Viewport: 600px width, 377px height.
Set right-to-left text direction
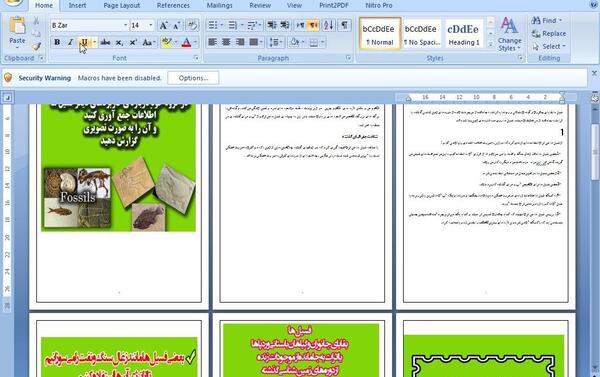click(x=313, y=25)
